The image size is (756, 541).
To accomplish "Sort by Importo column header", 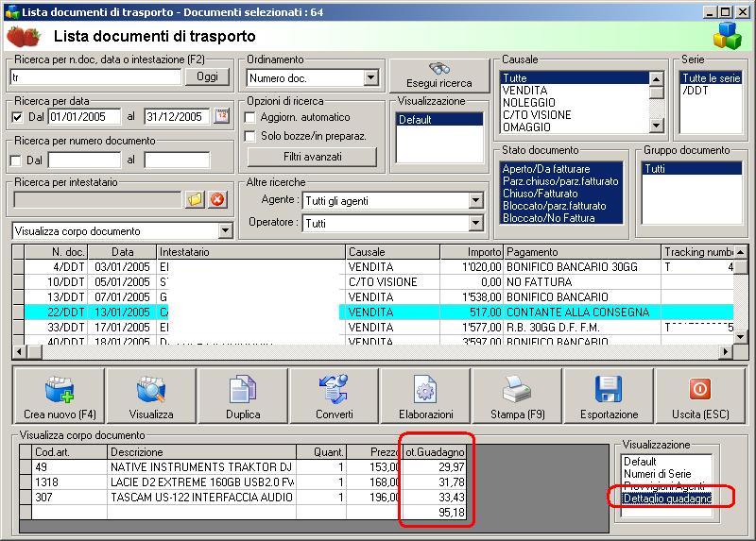I will click(x=472, y=252).
